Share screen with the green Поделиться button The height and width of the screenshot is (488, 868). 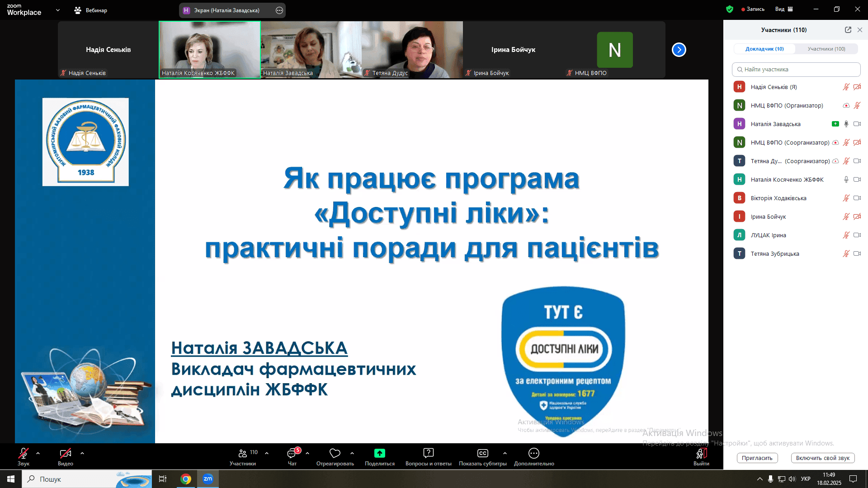click(x=380, y=456)
